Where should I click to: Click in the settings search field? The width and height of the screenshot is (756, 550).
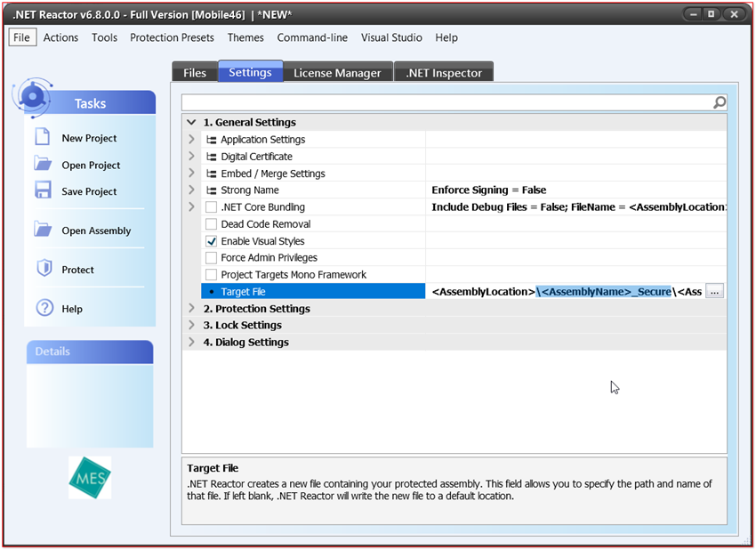[447, 102]
